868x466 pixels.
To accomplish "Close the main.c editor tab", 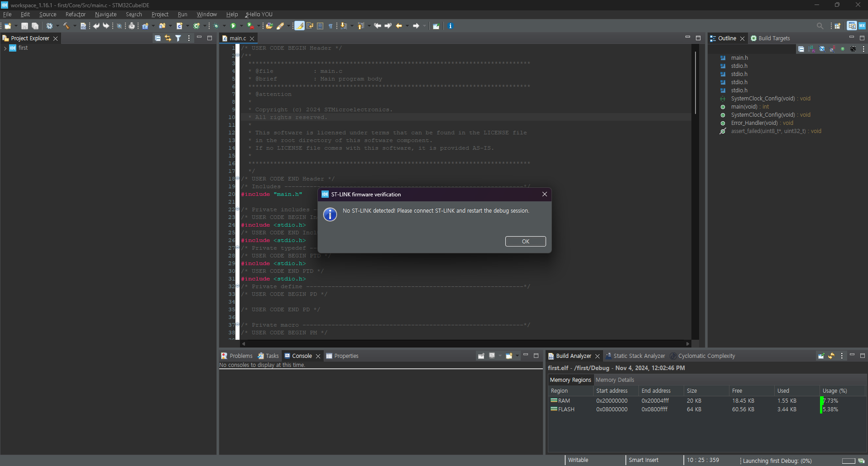I will [252, 38].
